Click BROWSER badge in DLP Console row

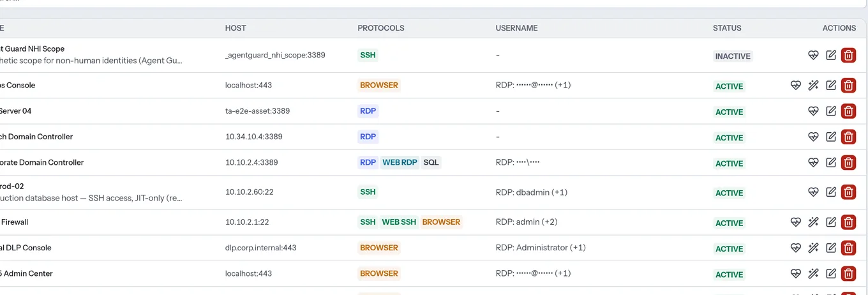tap(379, 248)
